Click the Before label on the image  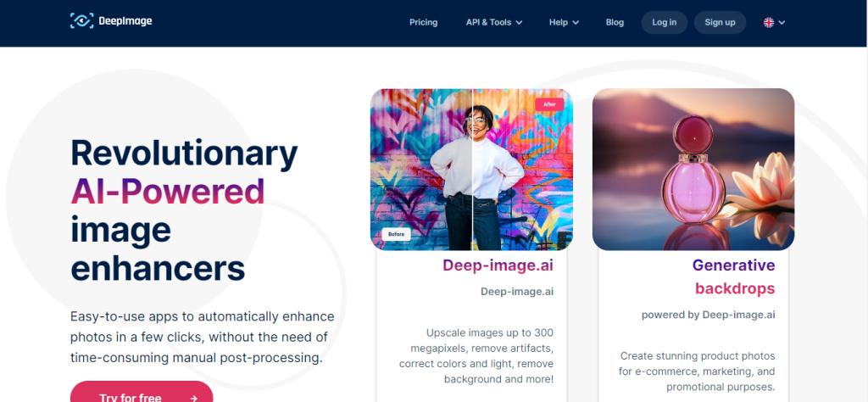click(397, 234)
